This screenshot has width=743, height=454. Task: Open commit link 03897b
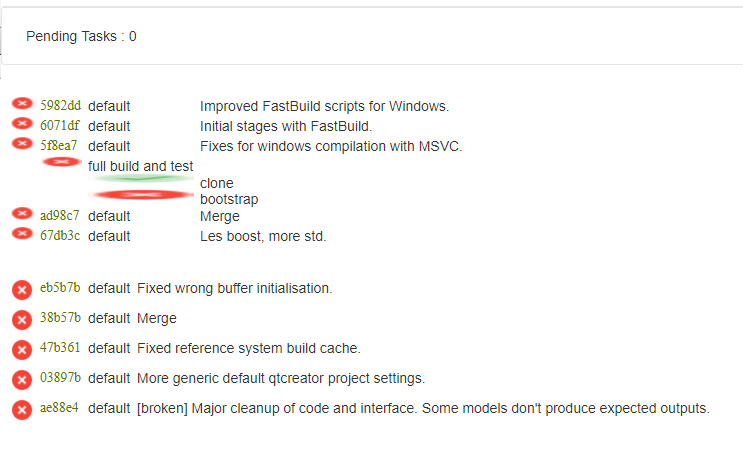[60, 378]
